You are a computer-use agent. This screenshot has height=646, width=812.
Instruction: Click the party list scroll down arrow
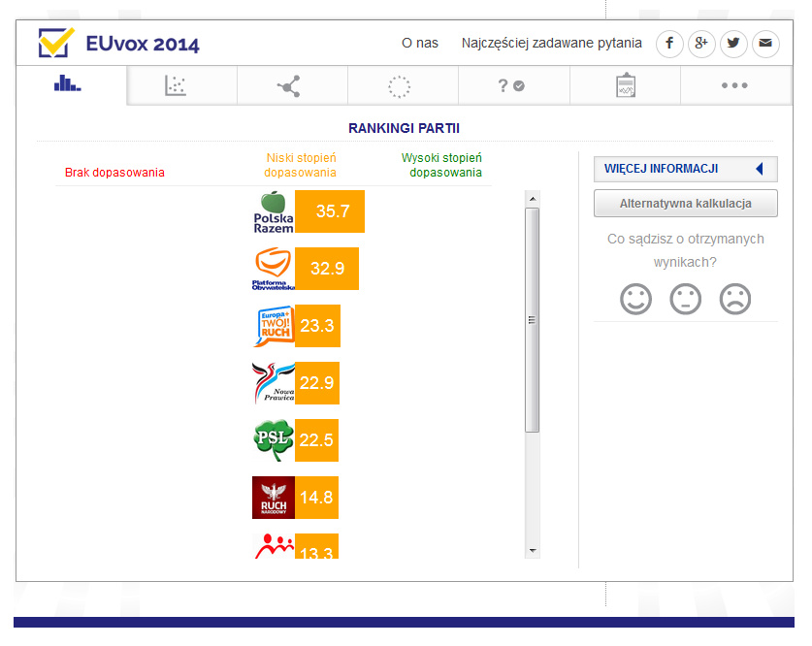point(533,551)
